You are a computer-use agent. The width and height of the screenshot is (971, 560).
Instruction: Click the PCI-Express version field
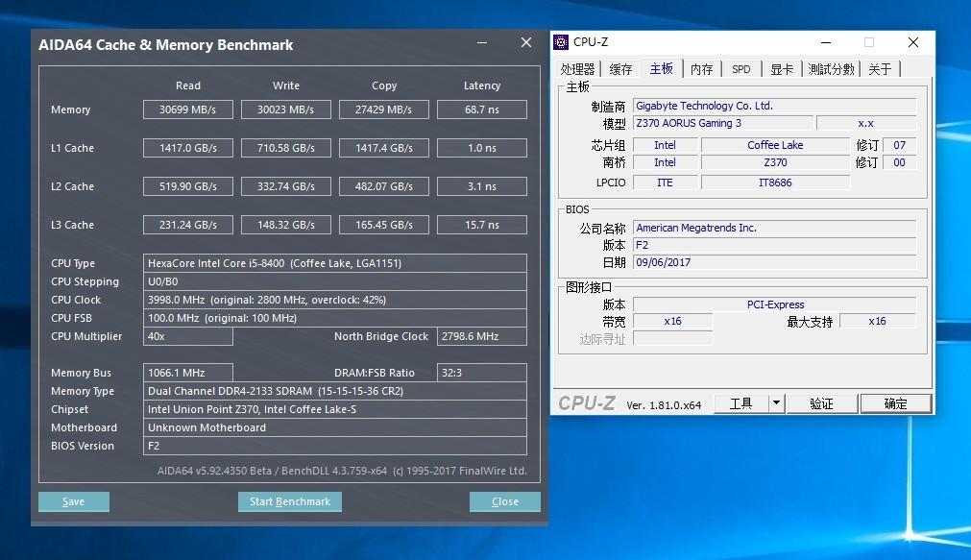click(774, 304)
